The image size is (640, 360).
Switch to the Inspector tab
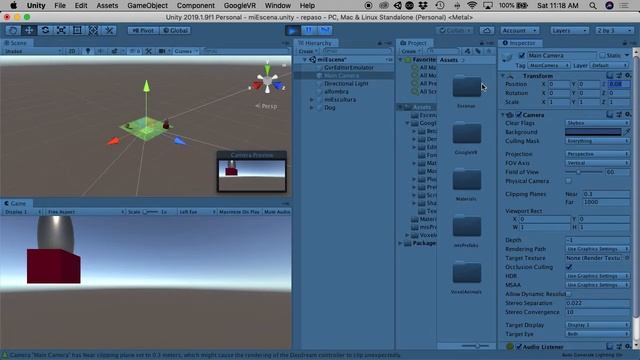coord(520,43)
